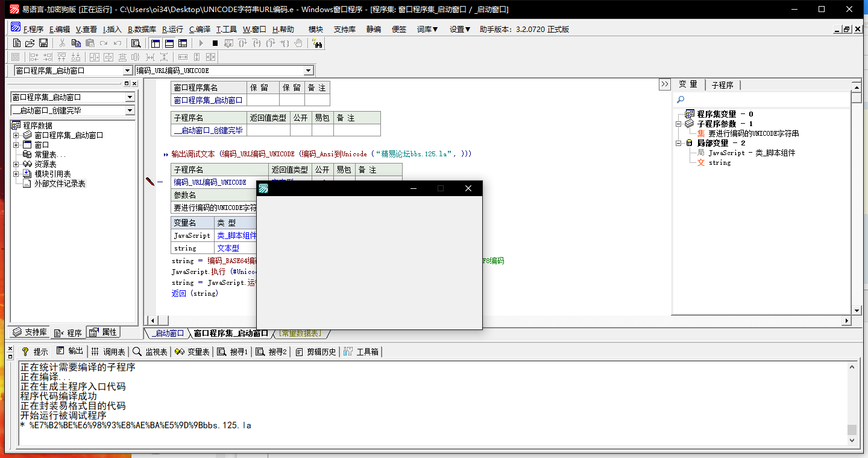The width and height of the screenshot is (868, 458).
Task: Open the 工具箱 tab in bottom panel
Action: click(x=362, y=352)
